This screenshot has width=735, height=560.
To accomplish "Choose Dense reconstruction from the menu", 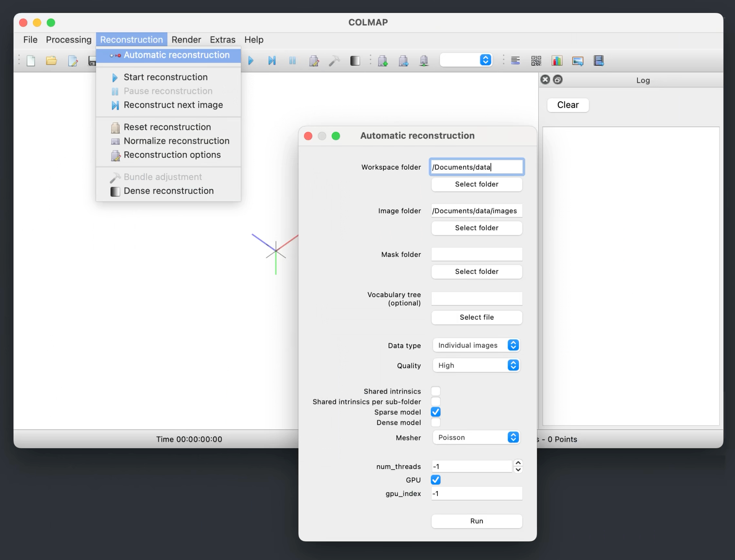I will click(168, 191).
